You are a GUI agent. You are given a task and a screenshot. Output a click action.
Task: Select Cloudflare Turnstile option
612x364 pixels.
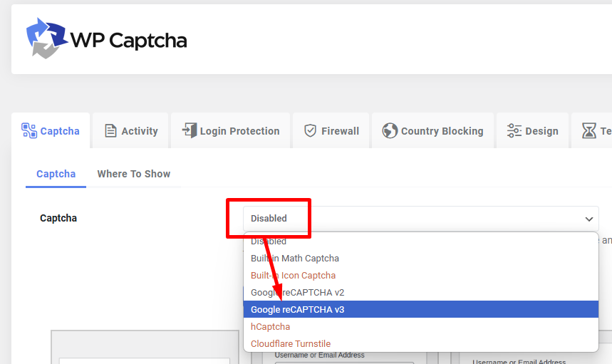[x=291, y=343]
